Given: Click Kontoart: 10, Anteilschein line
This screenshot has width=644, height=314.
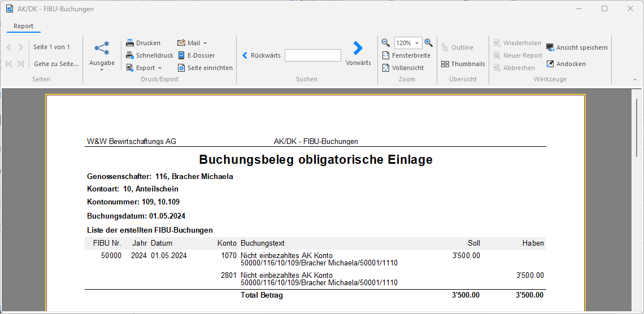Looking at the screenshot, I should coord(133,189).
